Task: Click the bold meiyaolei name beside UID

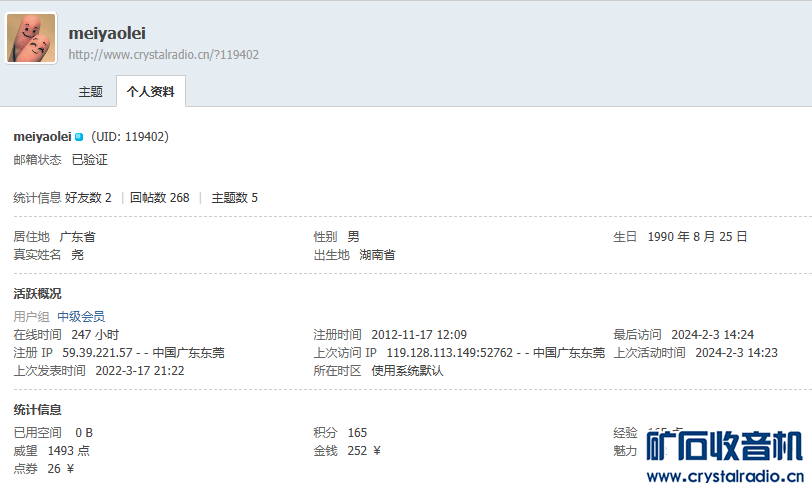Action: [42, 136]
